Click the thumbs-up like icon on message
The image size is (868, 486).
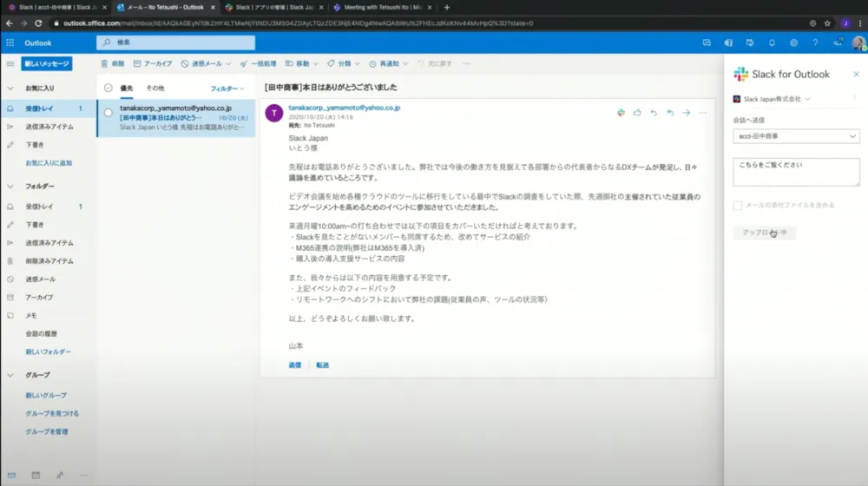pos(637,112)
